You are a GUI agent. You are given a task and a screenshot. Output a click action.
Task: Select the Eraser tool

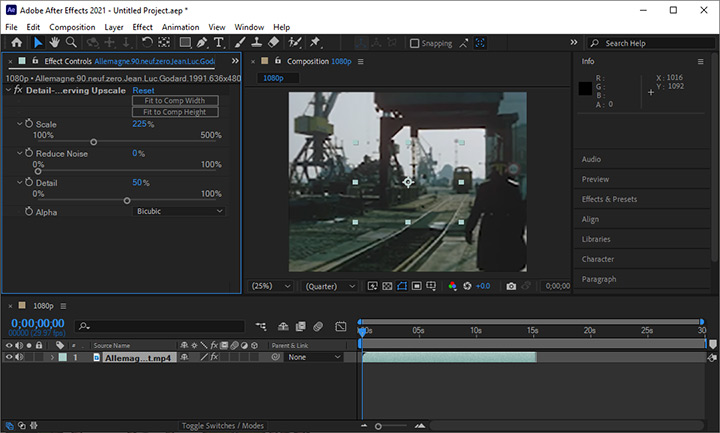click(273, 43)
